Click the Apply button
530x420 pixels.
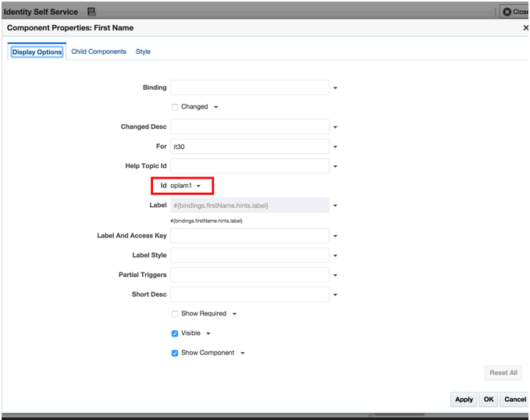(x=464, y=400)
